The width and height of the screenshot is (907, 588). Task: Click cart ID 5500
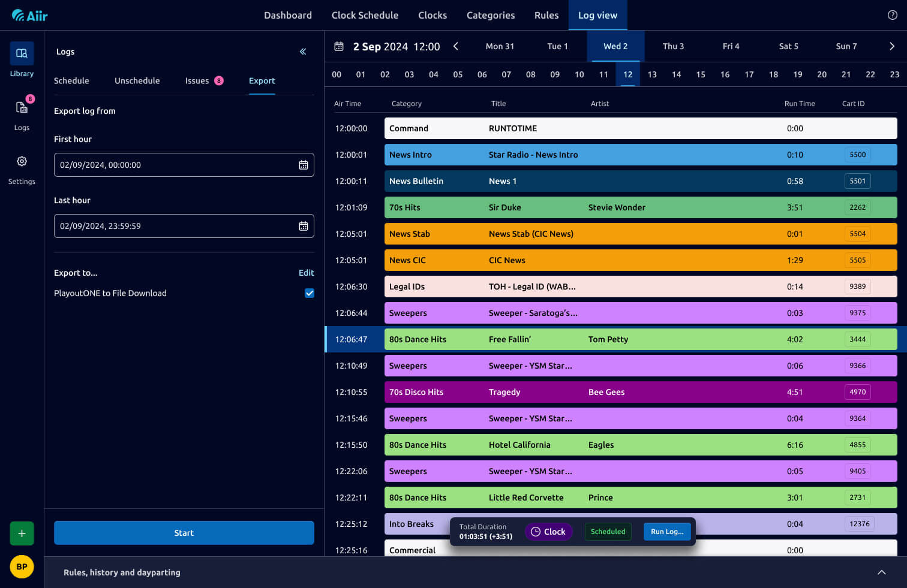[x=857, y=155]
